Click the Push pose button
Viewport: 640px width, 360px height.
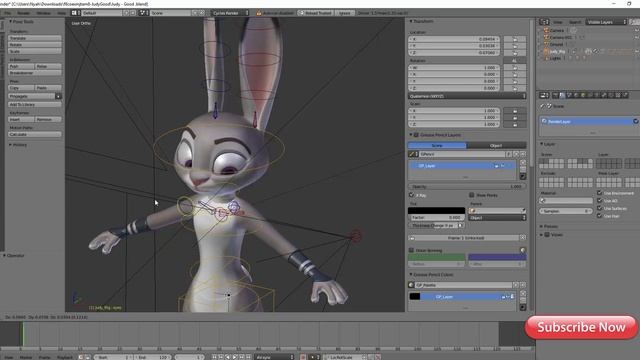point(21,66)
